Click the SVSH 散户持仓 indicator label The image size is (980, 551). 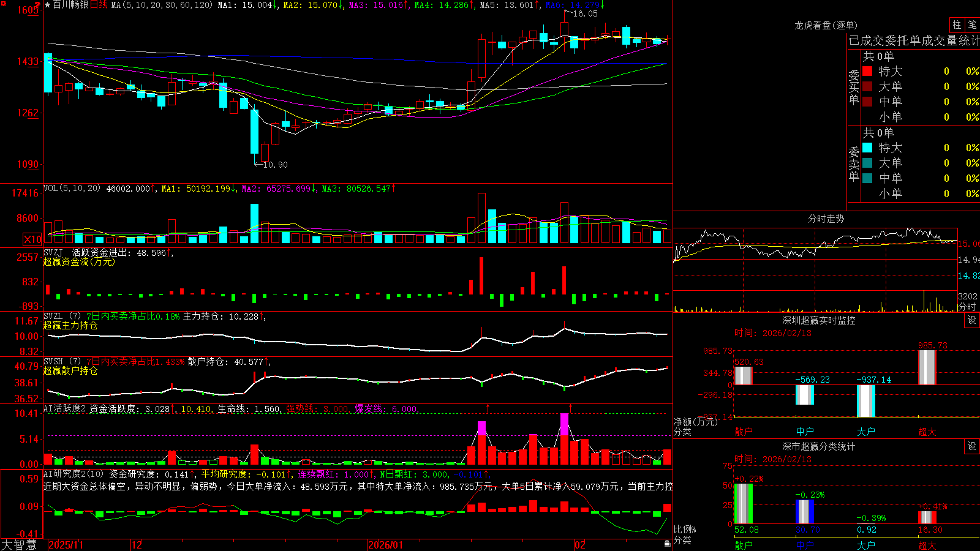(x=62, y=362)
